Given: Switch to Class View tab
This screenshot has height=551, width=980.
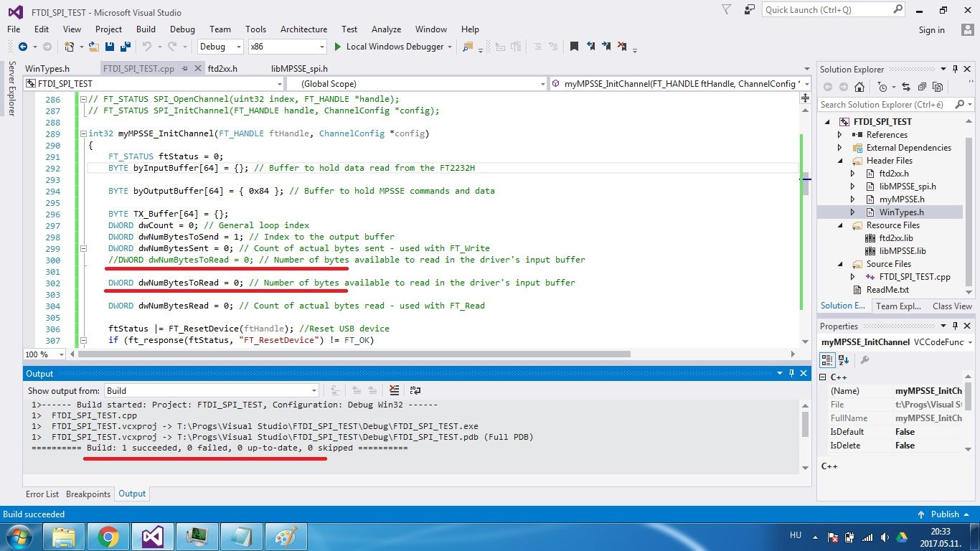Looking at the screenshot, I should (x=952, y=306).
